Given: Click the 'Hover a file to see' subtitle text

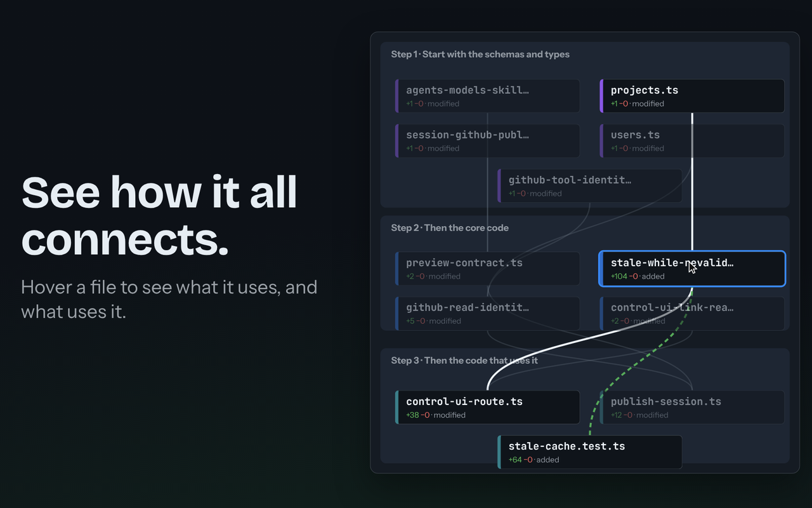Looking at the screenshot, I should coord(169,300).
